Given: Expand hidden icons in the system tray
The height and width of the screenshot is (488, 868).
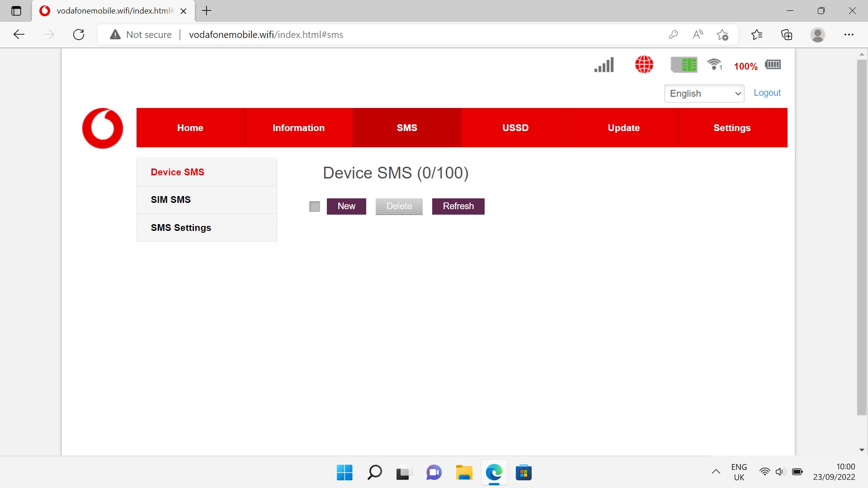Looking at the screenshot, I should (716, 472).
